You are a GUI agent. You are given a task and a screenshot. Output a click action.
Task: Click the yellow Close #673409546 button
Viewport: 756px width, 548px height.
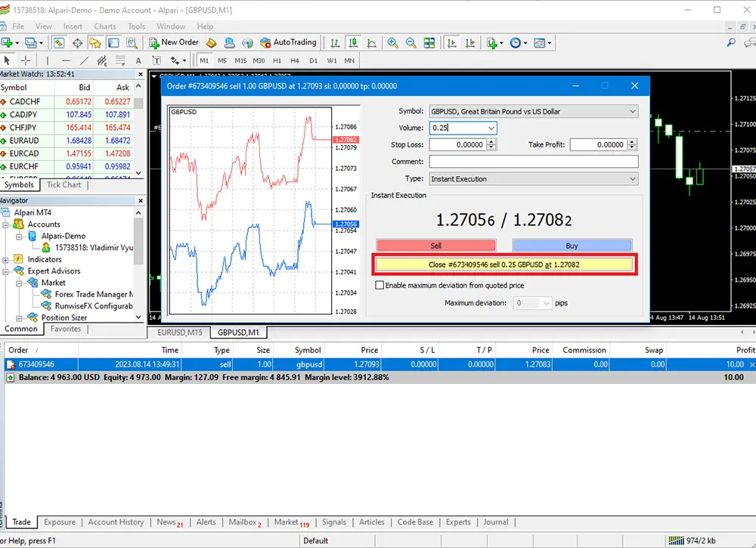(x=504, y=265)
